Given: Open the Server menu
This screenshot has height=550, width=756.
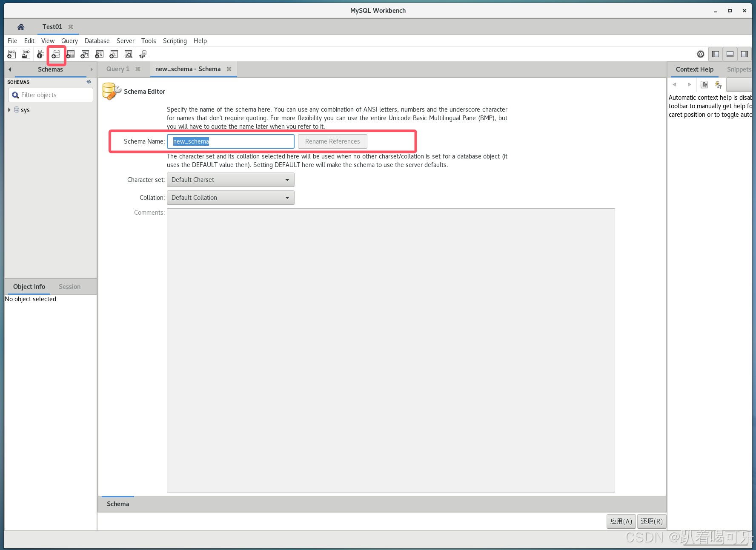Looking at the screenshot, I should [x=126, y=41].
